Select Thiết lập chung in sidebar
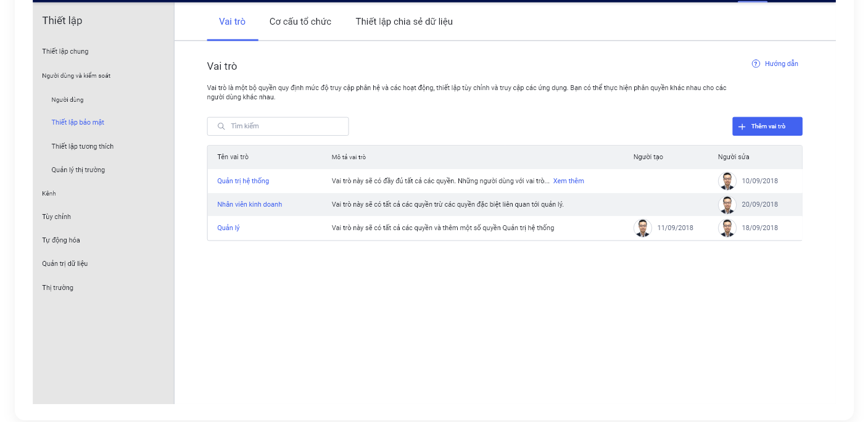This screenshot has width=868, height=422. coord(65,51)
